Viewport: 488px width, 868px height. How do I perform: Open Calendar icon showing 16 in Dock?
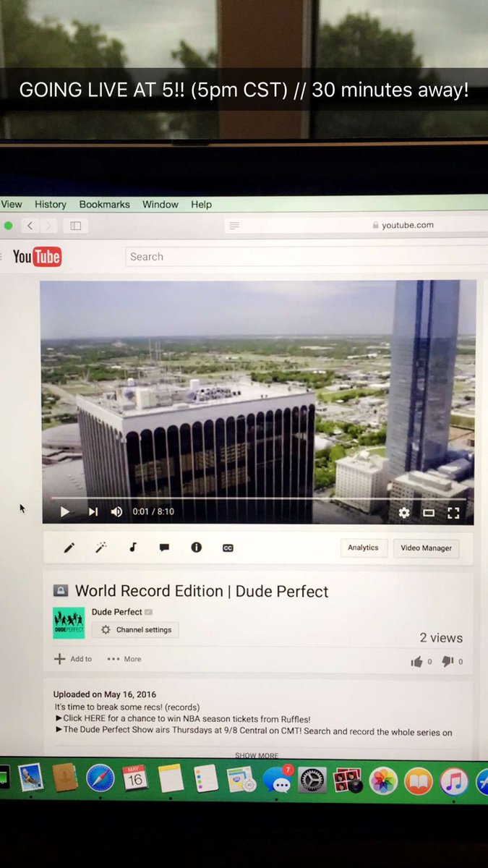click(x=135, y=779)
